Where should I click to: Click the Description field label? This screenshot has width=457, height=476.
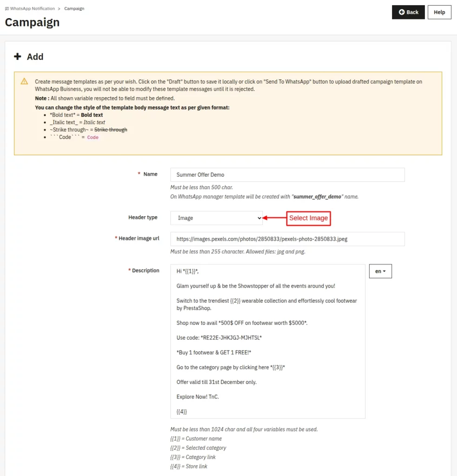pos(145,271)
